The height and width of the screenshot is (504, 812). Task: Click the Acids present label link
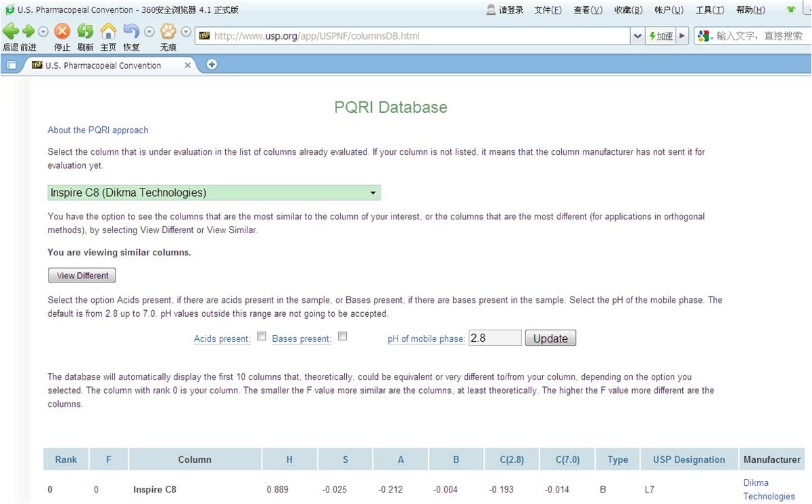point(222,338)
